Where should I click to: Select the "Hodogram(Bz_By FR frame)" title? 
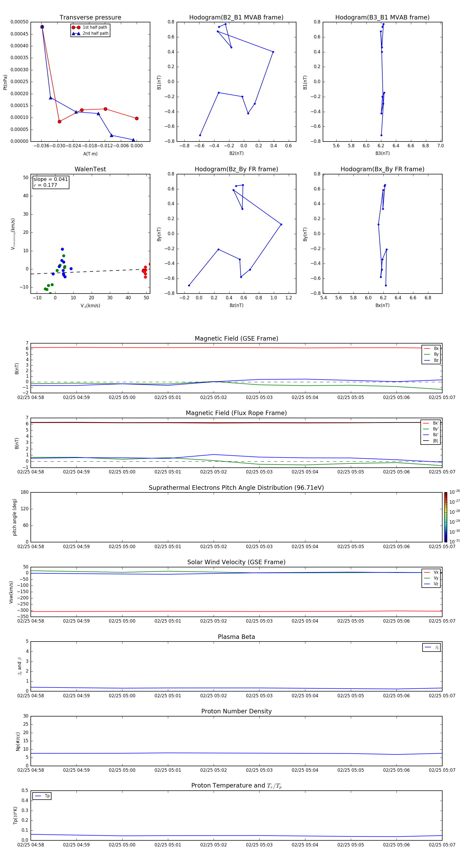click(x=236, y=169)
